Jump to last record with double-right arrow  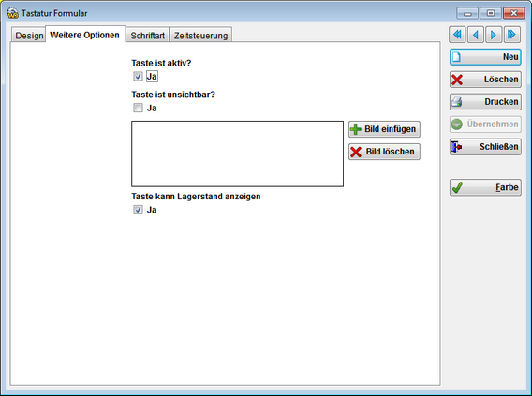[x=512, y=35]
